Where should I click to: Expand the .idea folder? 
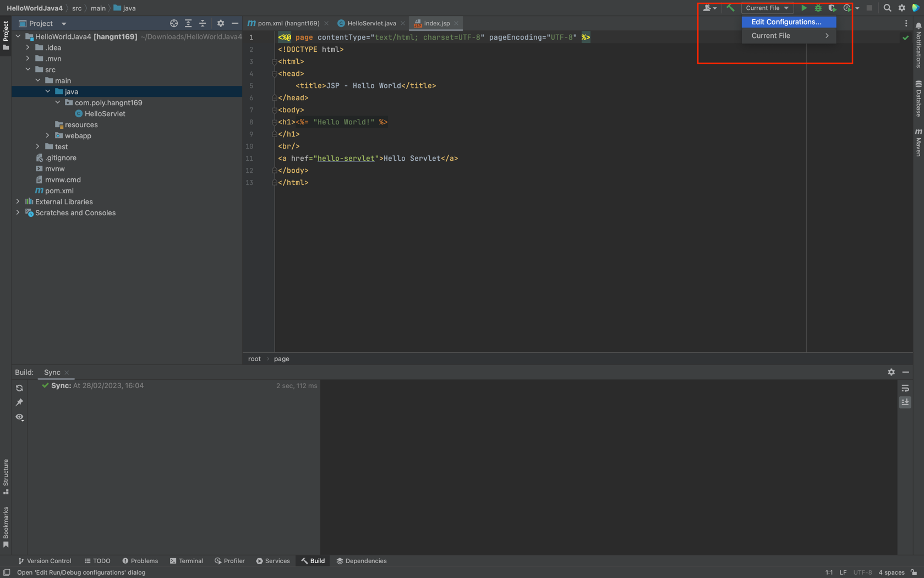coord(28,48)
